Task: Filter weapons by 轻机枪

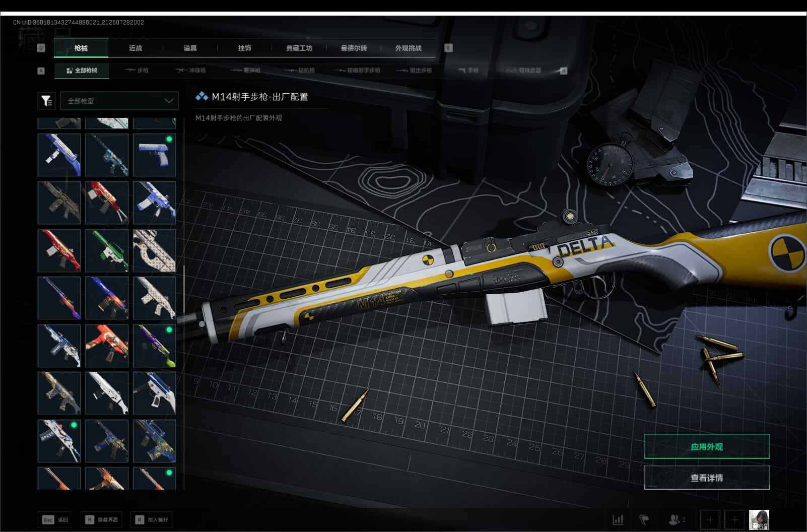Action: pyautogui.click(x=300, y=71)
